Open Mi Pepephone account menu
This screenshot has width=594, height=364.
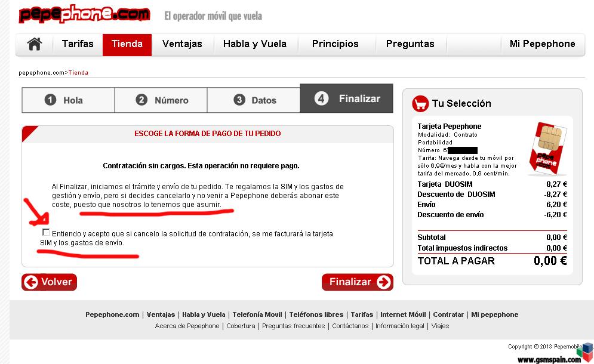[543, 44]
